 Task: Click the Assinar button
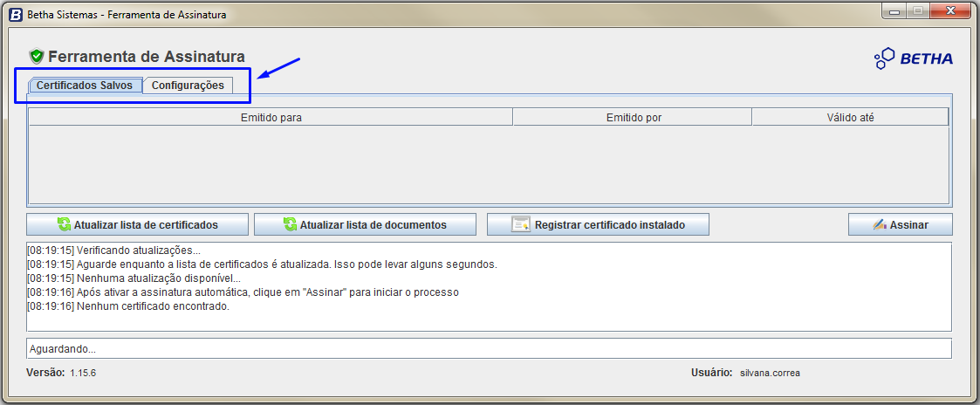point(900,224)
